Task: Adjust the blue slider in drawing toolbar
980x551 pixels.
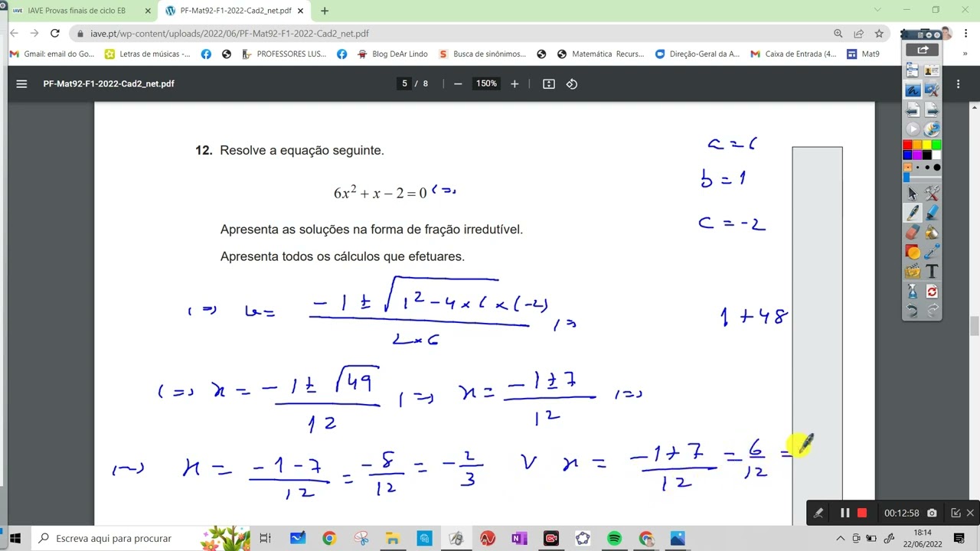Action: click(x=906, y=177)
